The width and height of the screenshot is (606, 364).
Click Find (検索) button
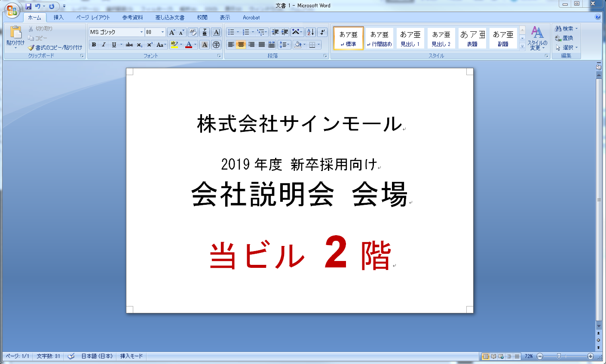566,29
